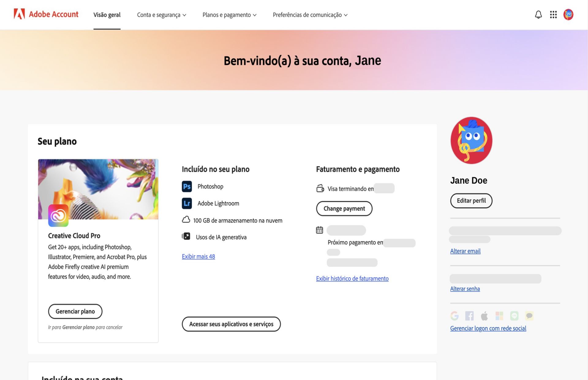Expand Planos e pagamento menu

tap(229, 15)
